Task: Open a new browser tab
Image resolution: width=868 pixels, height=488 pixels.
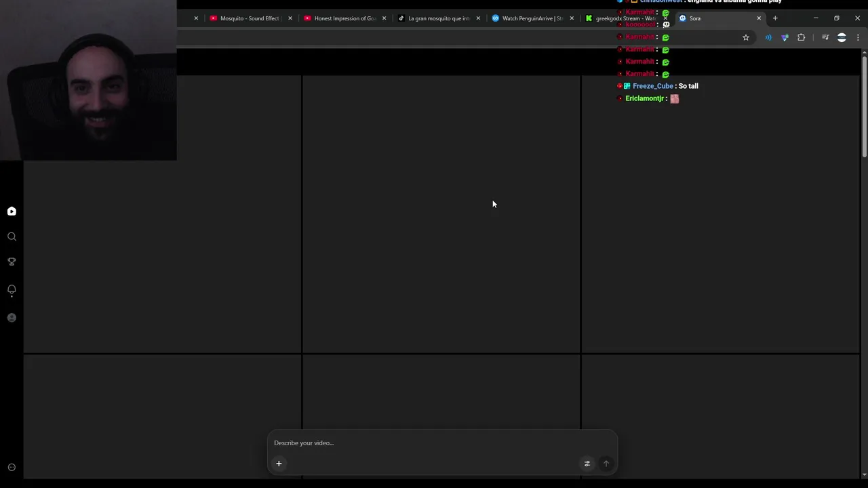Action: coord(775,18)
